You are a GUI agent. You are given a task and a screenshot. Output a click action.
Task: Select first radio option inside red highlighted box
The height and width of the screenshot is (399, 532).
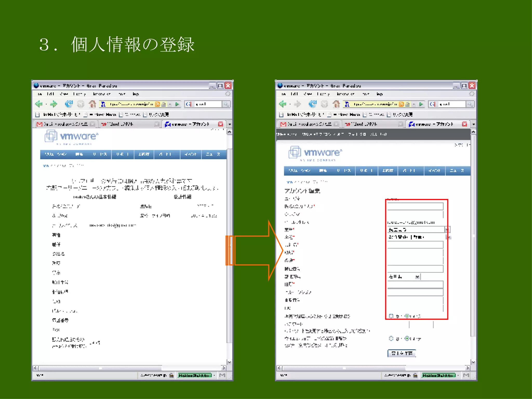pyautogui.click(x=391, y=316)
